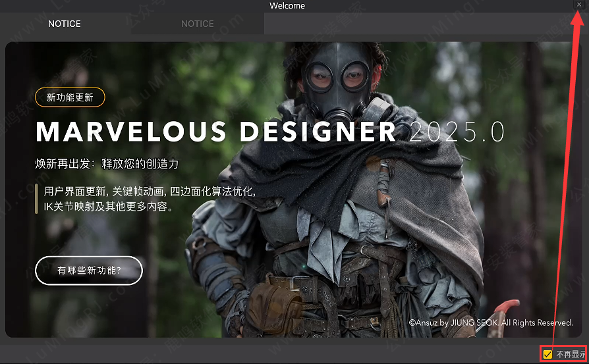589x364 pixels.
Task: Switch to the dimmed second NOTICE tab
Action: pos(198,24)
